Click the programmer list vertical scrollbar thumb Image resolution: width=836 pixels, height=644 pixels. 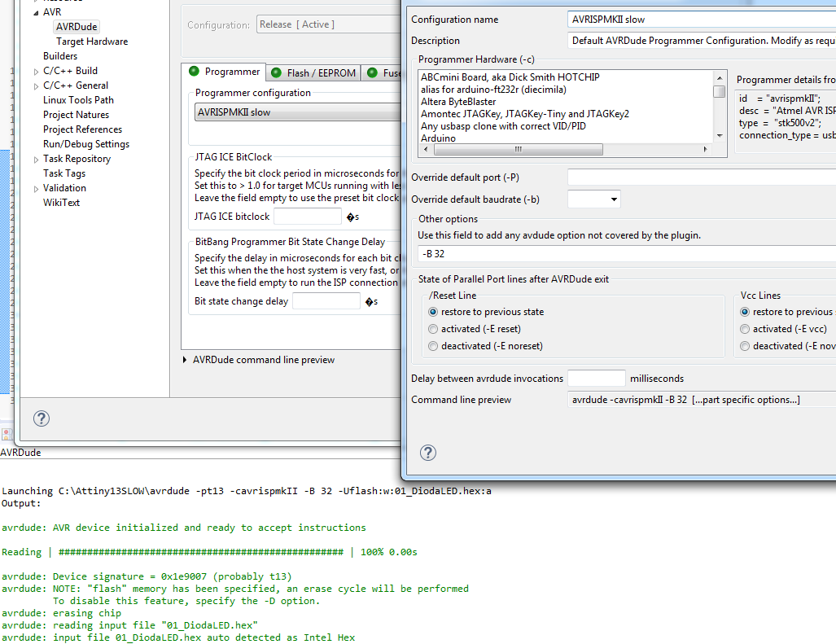point(720,92)
